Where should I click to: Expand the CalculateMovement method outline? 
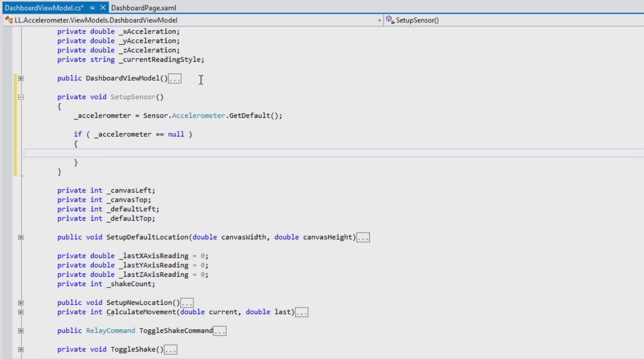(x=21, y=312)
